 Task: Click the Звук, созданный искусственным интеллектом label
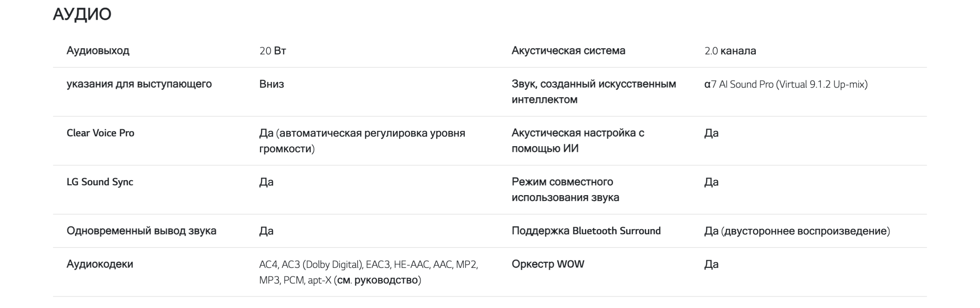coord(593,91)
